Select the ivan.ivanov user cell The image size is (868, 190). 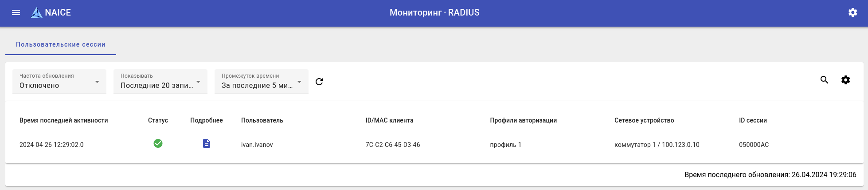pyautogui.click(x=257, y=145)
